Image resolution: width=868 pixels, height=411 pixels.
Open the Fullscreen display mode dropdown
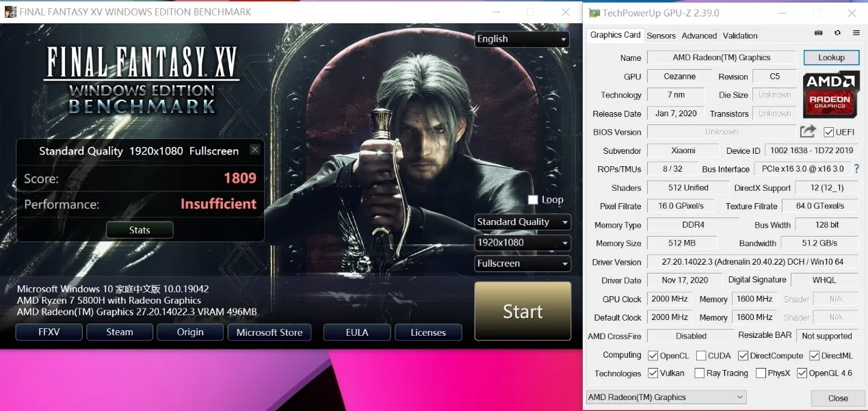(523, 263)
